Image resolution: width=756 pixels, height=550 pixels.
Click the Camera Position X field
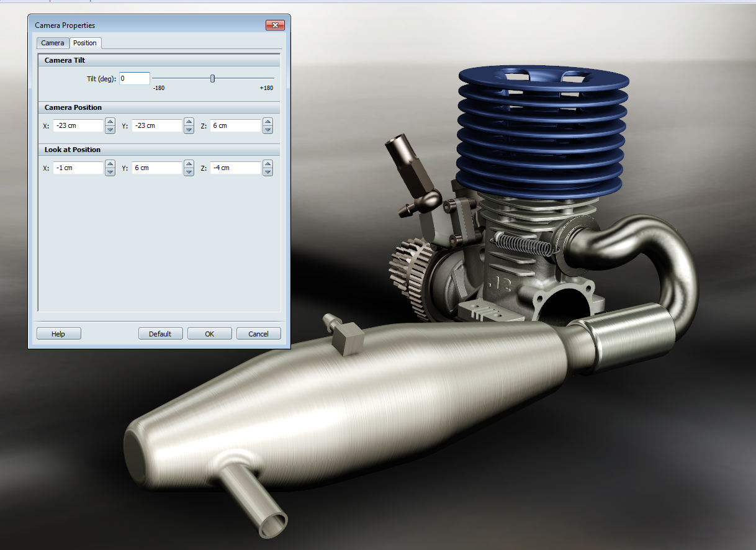coord(78,126)
